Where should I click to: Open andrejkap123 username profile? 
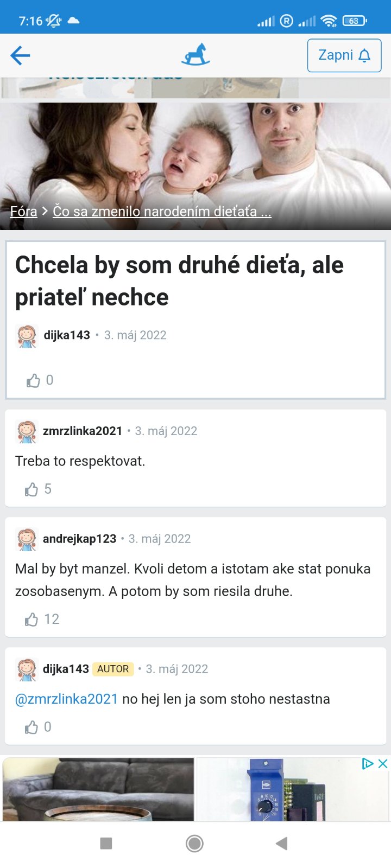pyautogui.click(x=79, y=539)
